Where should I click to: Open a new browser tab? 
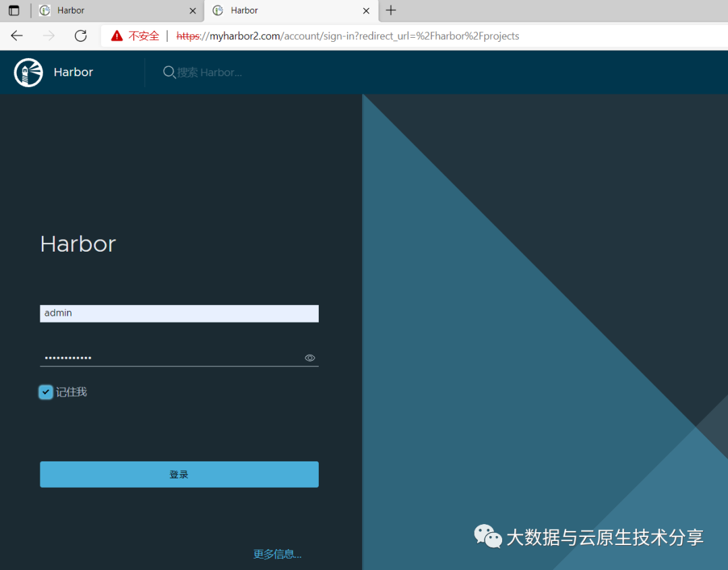tap(391, 10)
